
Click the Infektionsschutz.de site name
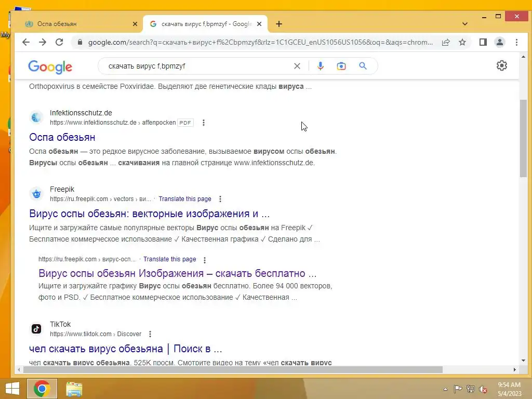click(81, 113)
